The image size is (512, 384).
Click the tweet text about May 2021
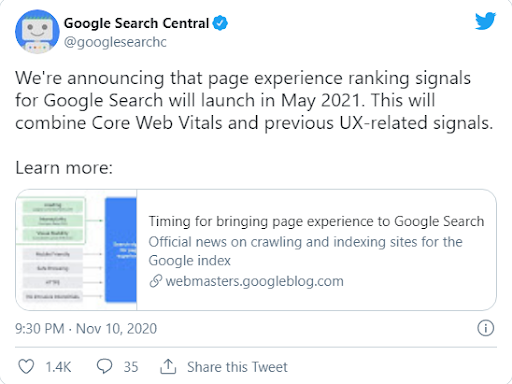point(254,100)
